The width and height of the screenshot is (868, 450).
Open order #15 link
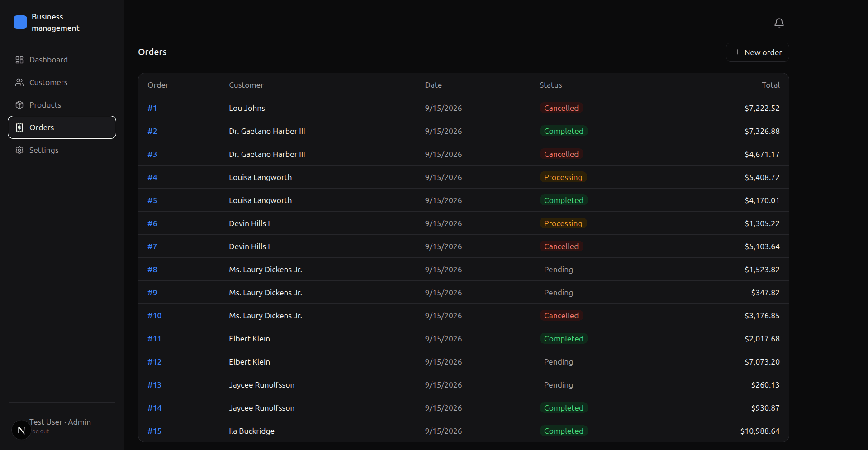pos(154,431)
